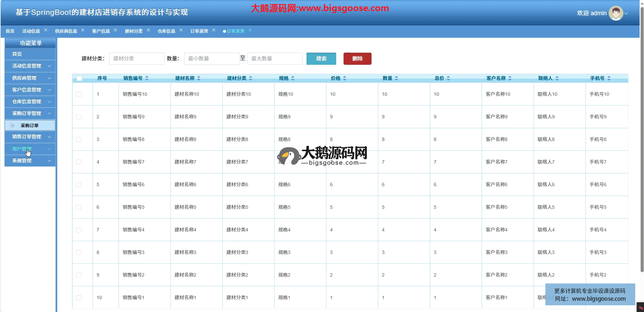Expand the 销售订单管理 menu

coord(49,137)
